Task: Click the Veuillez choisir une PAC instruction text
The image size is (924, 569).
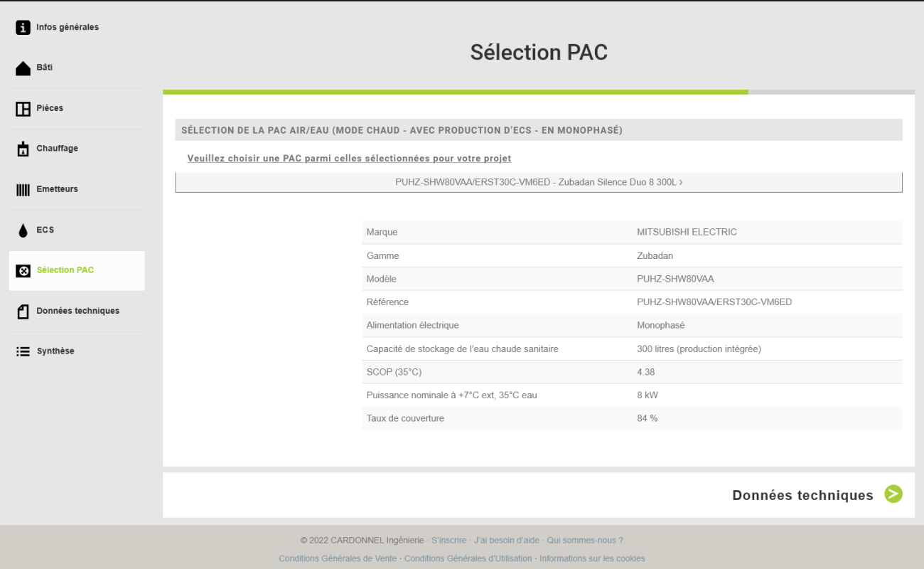Action: 349,159
